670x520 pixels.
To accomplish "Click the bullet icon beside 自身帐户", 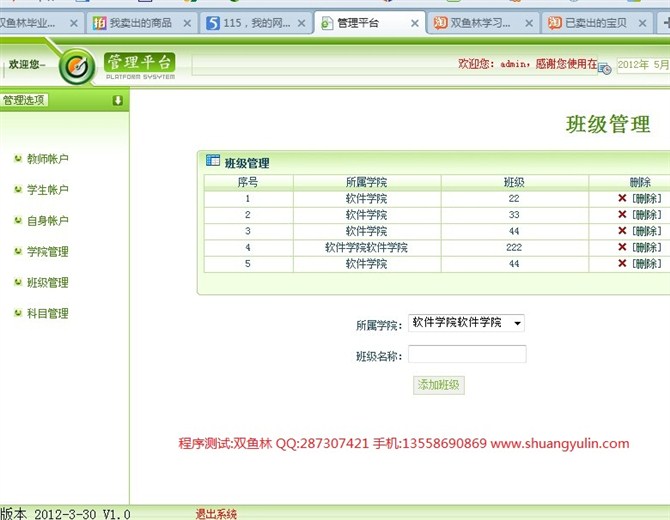I will [18, 220].
